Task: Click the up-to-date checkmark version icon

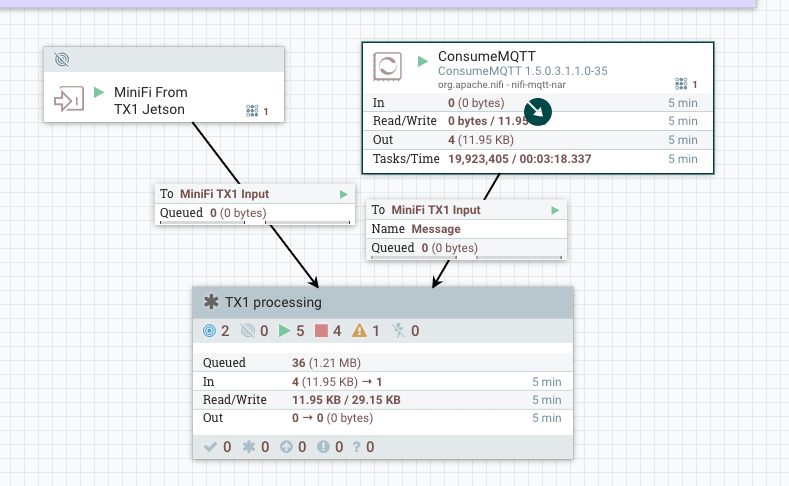Action: (210, 447)
